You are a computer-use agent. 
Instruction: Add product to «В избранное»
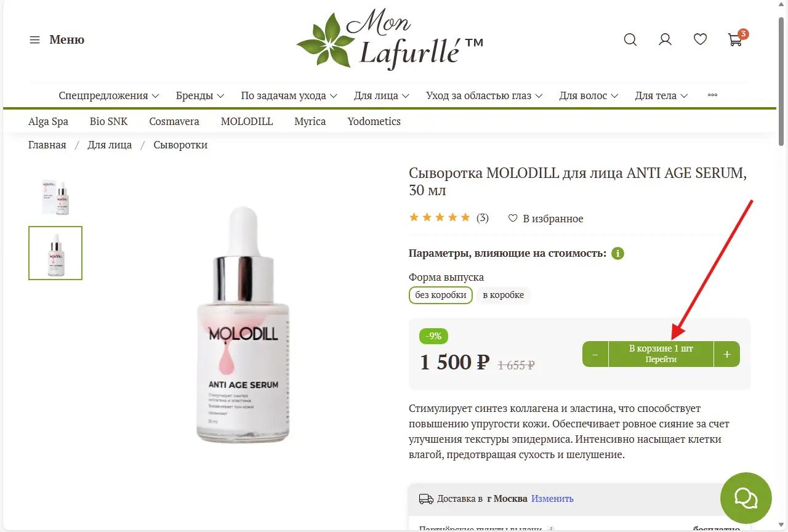coord(545,219)
